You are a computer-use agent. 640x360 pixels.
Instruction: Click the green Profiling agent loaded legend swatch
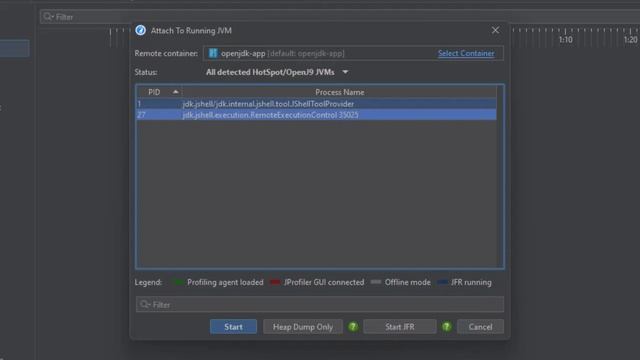(178, 282)
